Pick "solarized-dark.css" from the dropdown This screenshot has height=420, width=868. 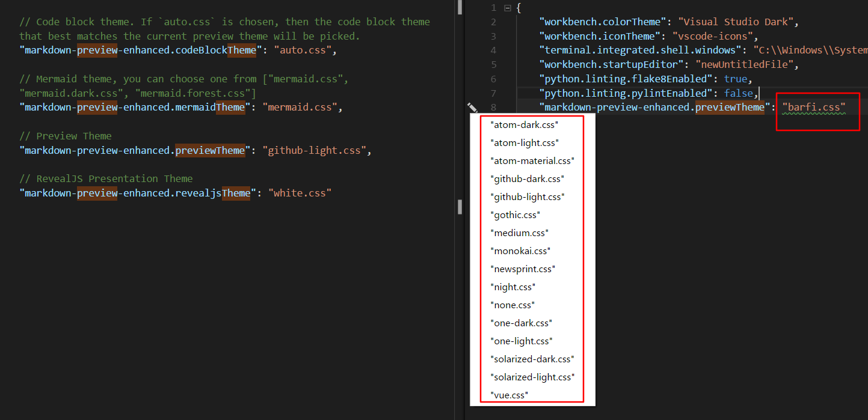tap(532, 359)
